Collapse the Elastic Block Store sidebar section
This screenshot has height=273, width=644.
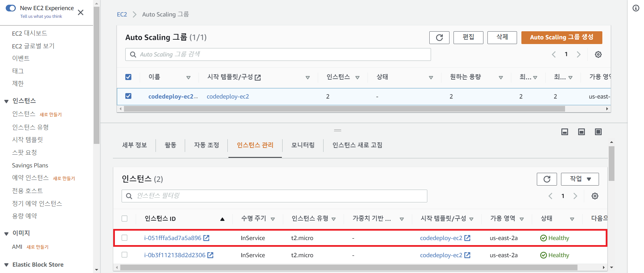(x=6, y=265)
